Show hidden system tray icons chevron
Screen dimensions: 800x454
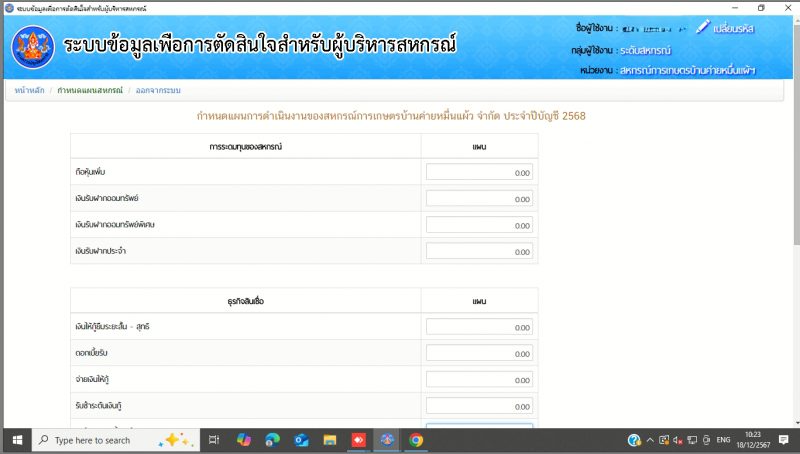pos(650,440)
